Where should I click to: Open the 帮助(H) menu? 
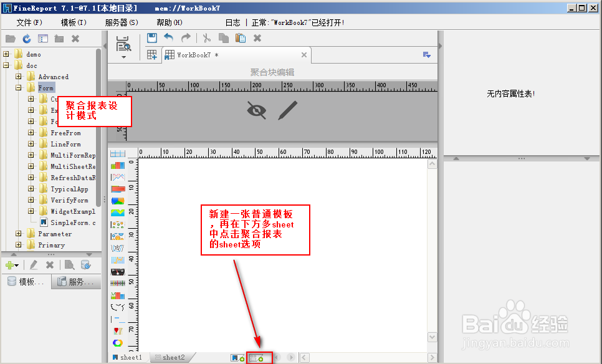[170, 22]
